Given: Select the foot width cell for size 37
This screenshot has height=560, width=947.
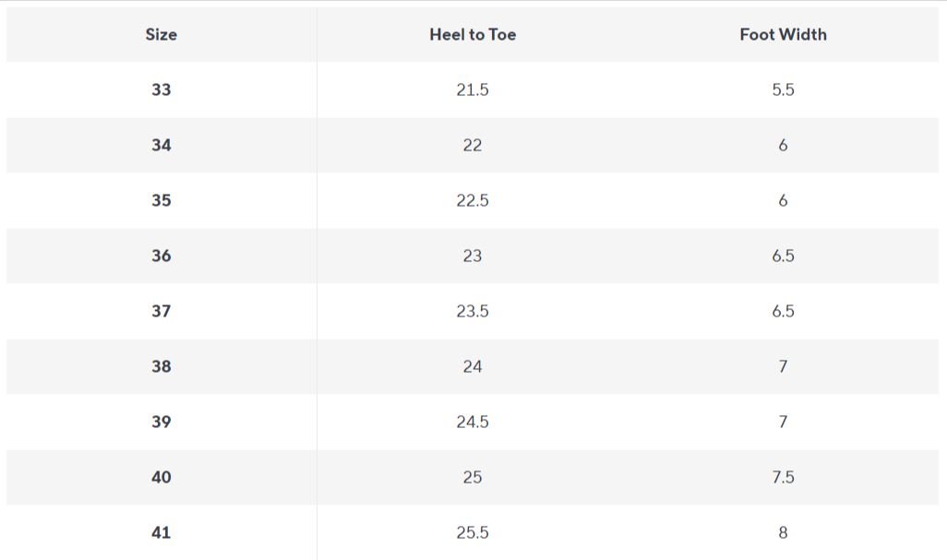Looking at the screenshot, I should 783,312.
